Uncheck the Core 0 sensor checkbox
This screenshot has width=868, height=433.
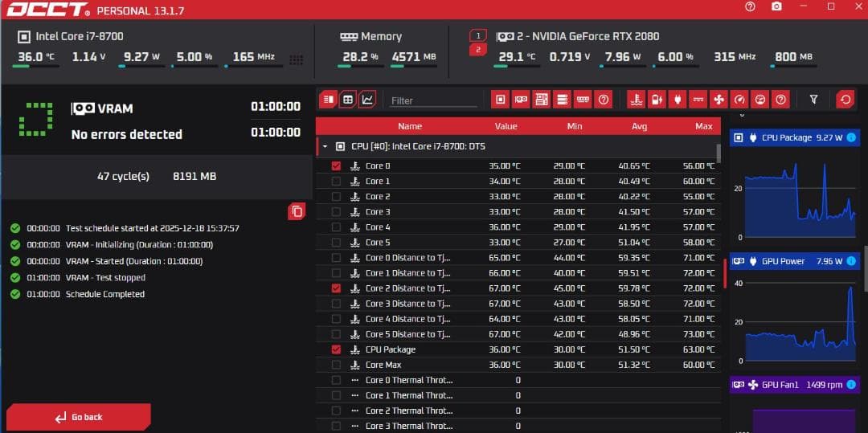point(336,166)
